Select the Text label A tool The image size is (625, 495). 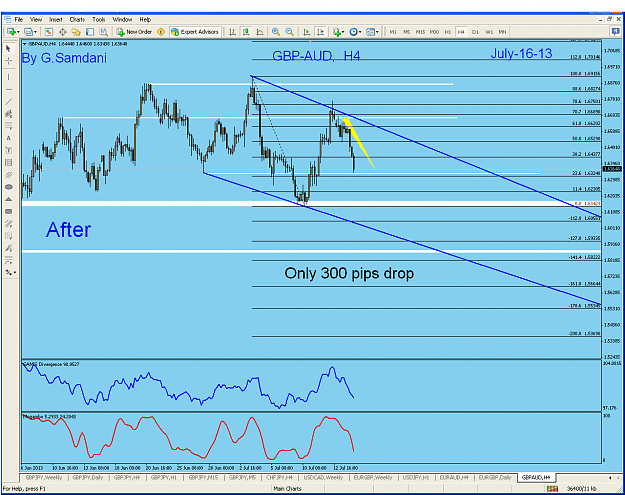pyautogui.click(x=8, y=138)
